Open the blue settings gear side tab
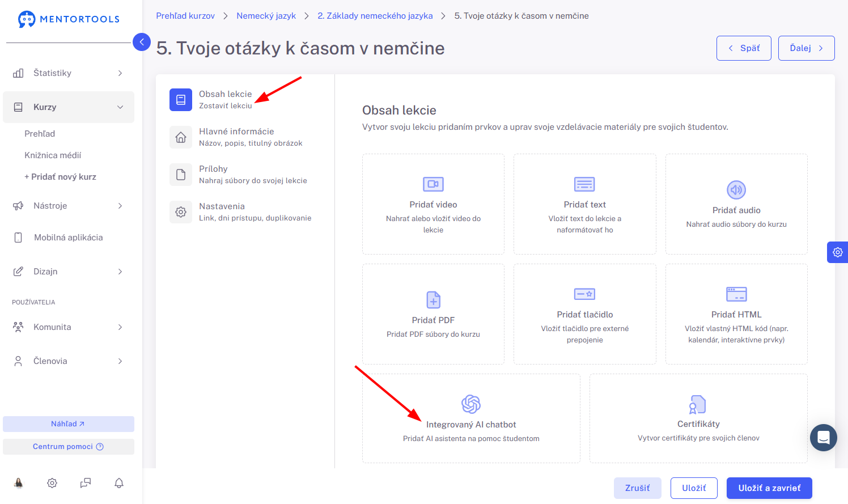The width and height of the screenshot is (848, 504). pyautogui.click(x=838, y=252)
